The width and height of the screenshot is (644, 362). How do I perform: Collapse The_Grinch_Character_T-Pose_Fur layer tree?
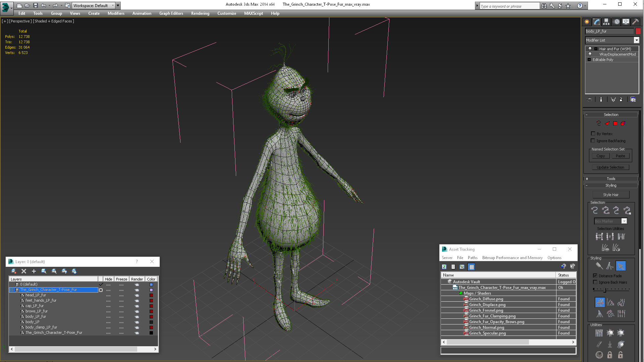[11, 290]
